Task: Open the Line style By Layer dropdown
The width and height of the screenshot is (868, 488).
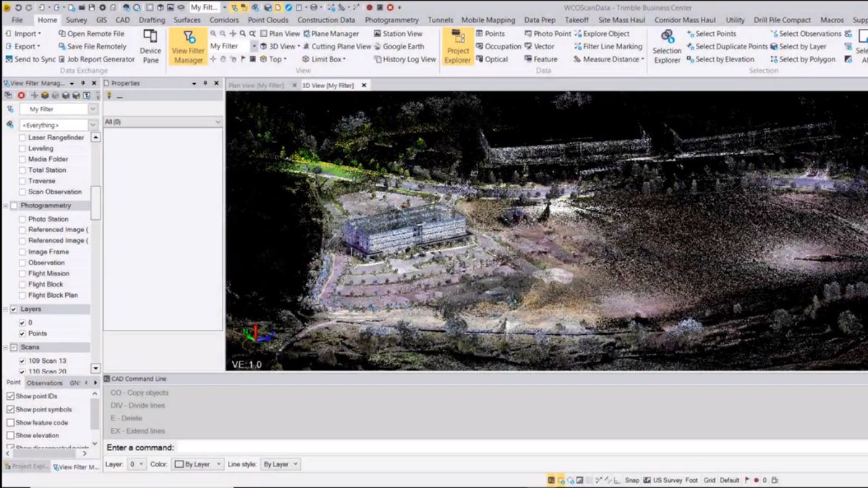Action: pos(280,464)
